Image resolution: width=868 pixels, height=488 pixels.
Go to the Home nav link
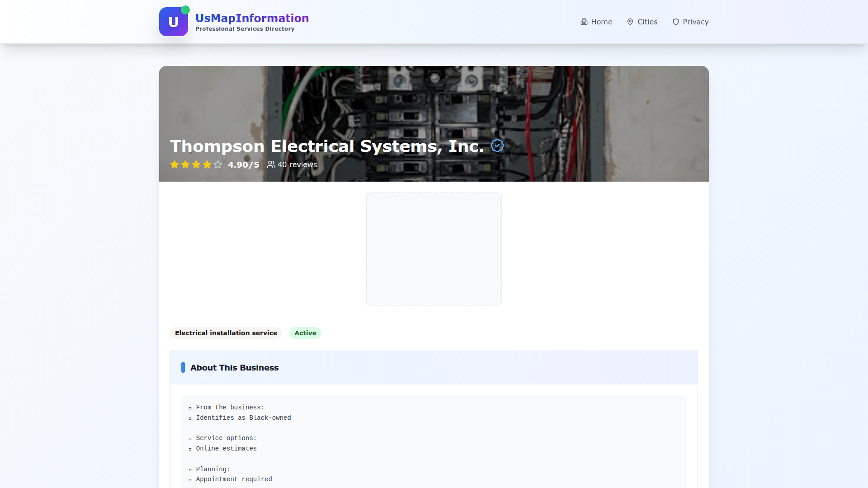596,22
